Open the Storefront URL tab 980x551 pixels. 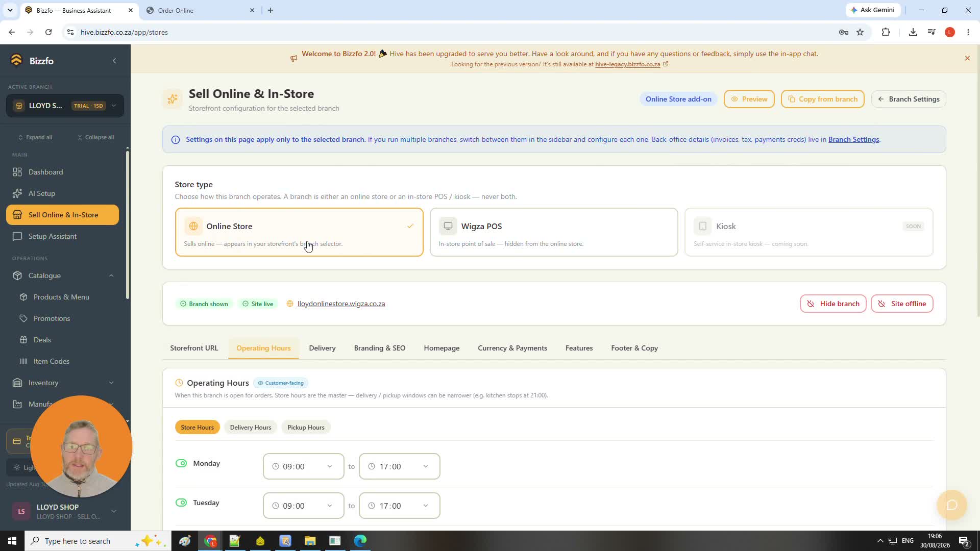pos(194,348)
